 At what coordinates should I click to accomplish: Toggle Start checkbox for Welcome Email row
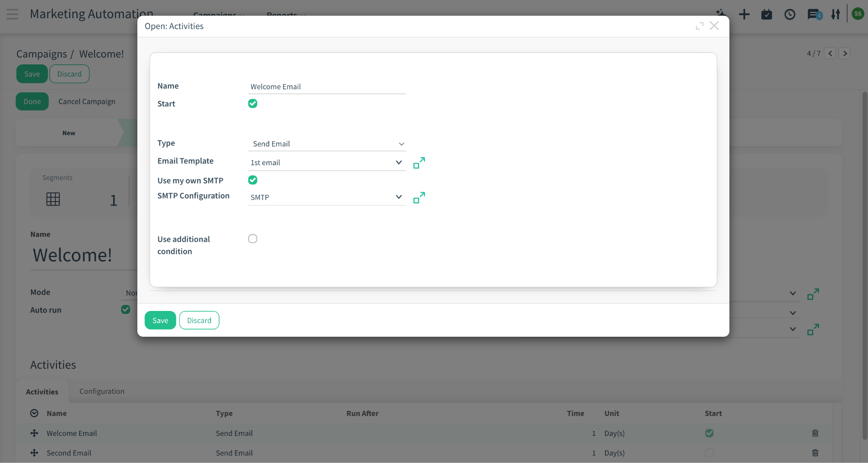click(x=709, y=433)
